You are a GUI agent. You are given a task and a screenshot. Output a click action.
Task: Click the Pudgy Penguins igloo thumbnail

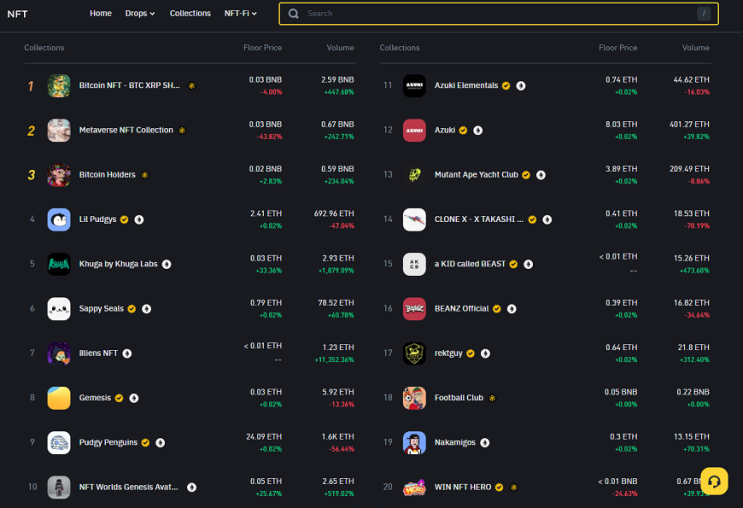click(x=59, y=443)
